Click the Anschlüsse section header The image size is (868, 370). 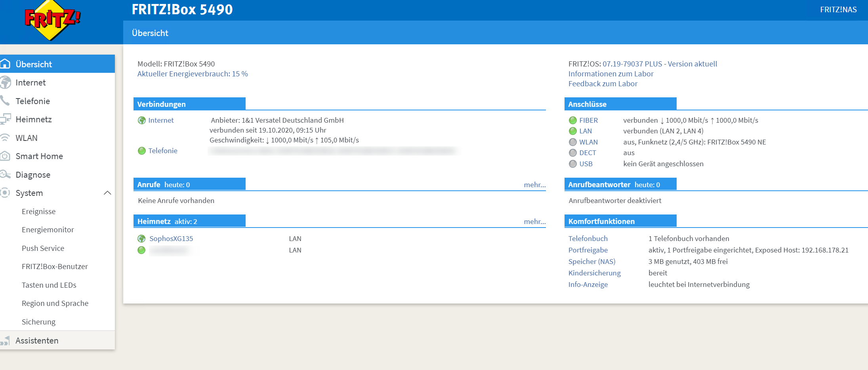click(x=620, y=104)
